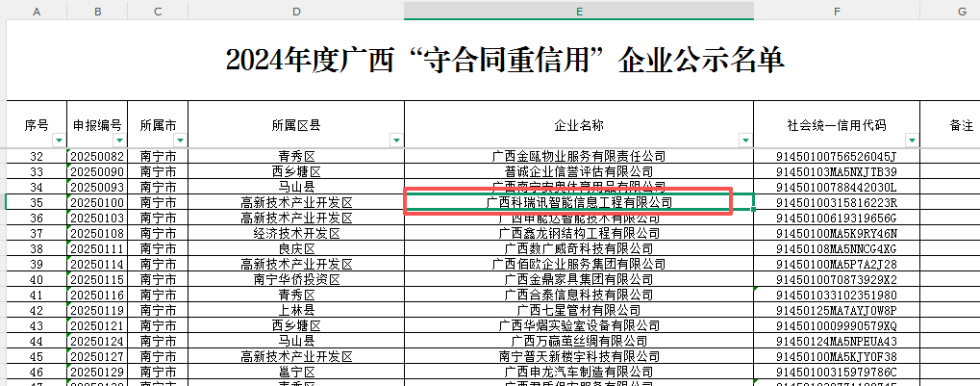Select cell 广西科瑞讯智能信息工程有限公司
The height and width of the screenshot is (386, 980).
[x=578, y=202]
